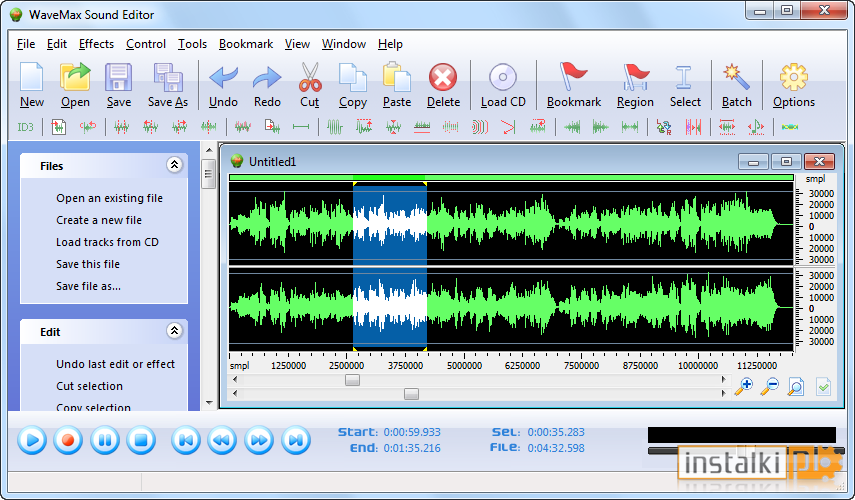Image resolution: width=855 pixels, height=500 pixels.
Task: Open the Help menu
Action: [x=390, y=44]
